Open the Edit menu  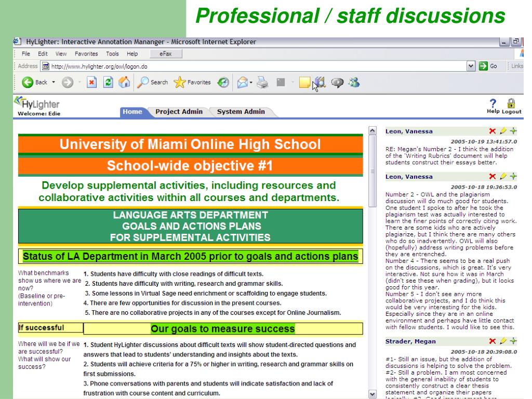tap(43, 54)
